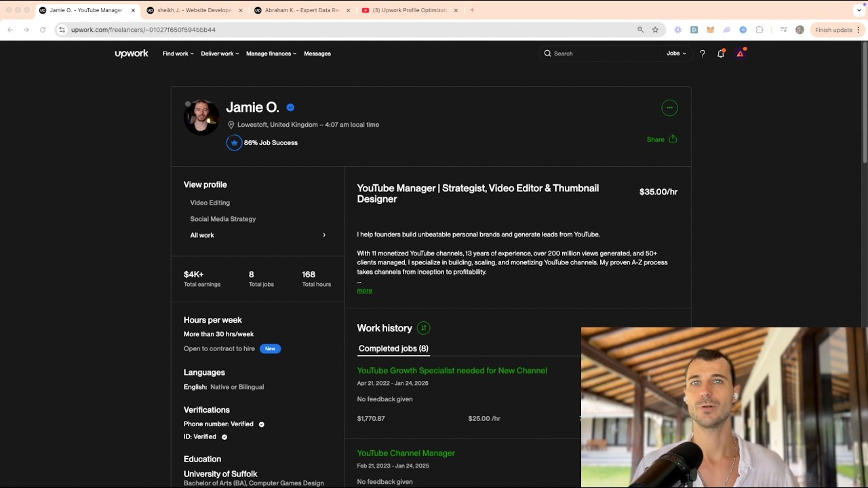
Task: Click the green Share link
Action: pos(656,140)
